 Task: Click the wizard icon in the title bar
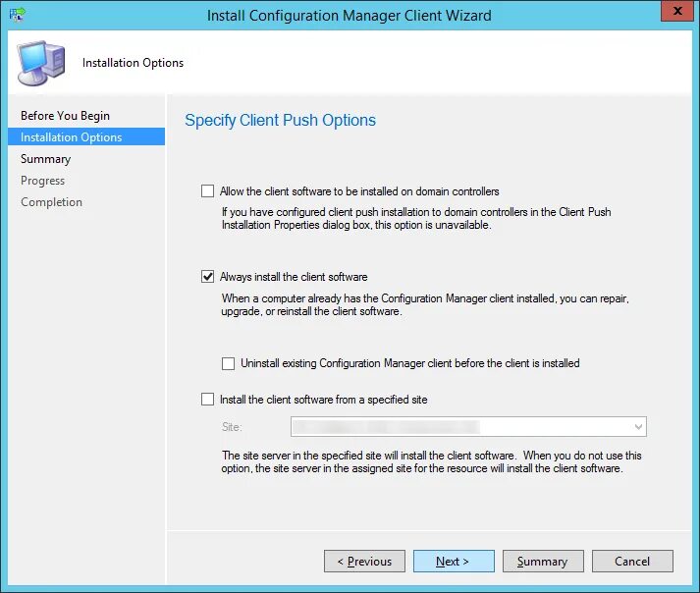[x=17, y=15]
